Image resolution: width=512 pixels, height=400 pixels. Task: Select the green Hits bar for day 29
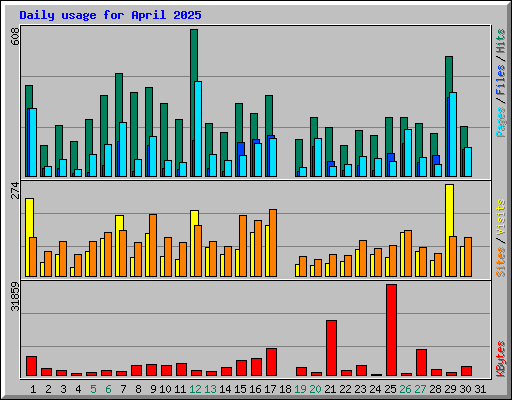tap(449, 74)
